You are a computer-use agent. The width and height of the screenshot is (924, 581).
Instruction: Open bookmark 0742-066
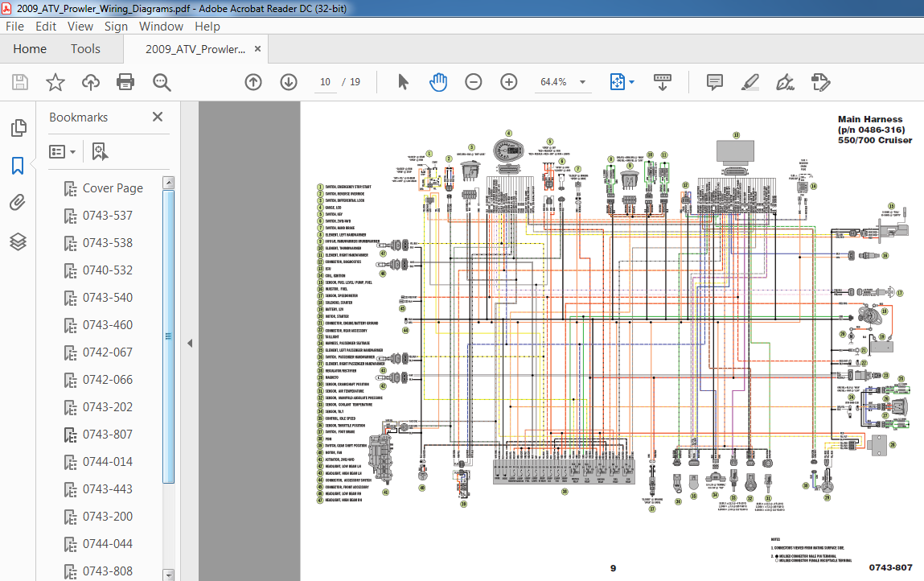click(x=107, y=380)
